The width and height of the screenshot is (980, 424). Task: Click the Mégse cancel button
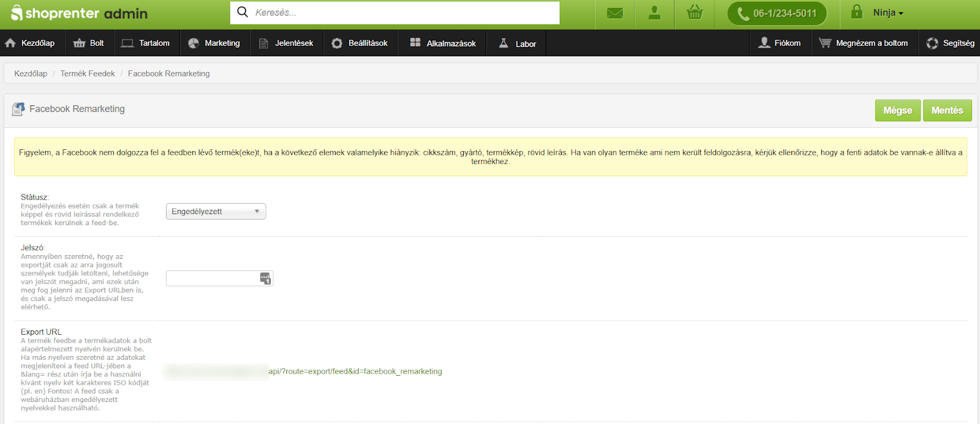point(897,110)
